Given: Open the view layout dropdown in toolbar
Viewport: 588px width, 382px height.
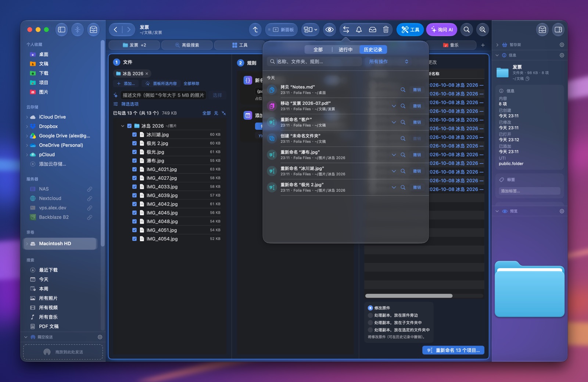Looking at the screenshot, I should [310, 30].
